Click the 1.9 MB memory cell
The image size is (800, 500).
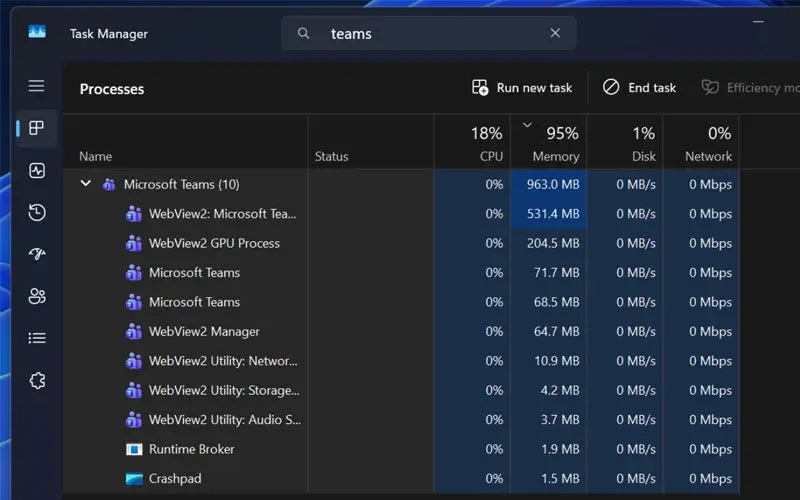(548, 449)
